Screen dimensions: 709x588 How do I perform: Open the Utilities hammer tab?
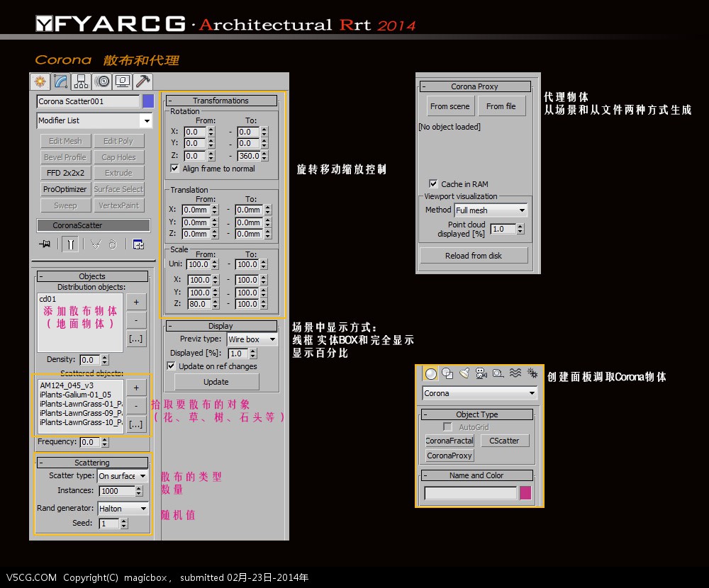coord(143,81)
